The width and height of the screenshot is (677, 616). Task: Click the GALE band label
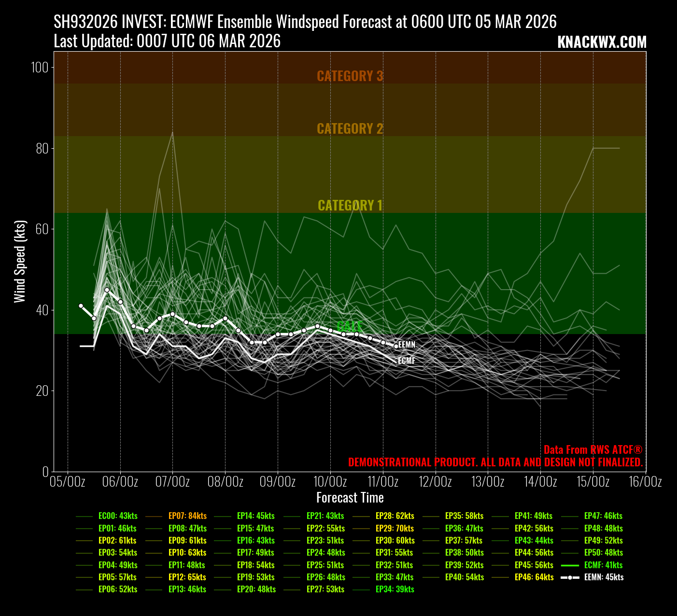350,326
